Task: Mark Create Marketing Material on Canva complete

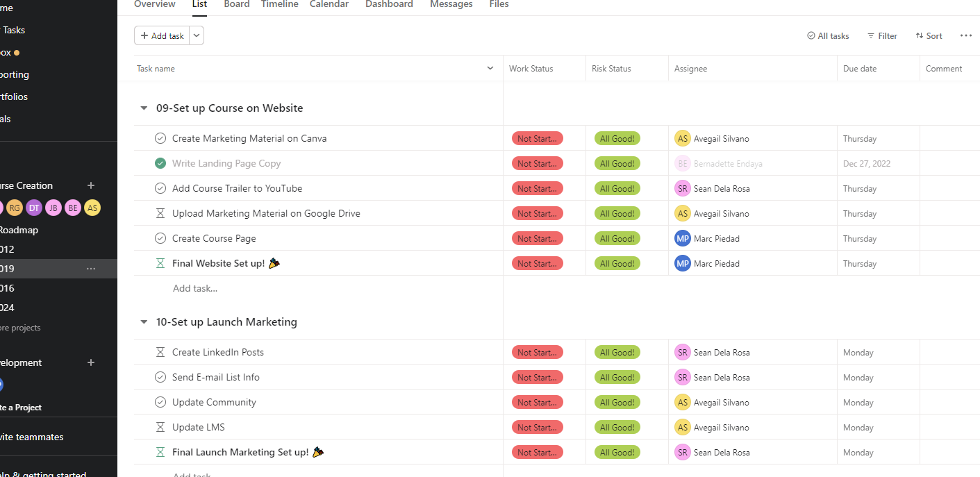Action: pos(160,138)
